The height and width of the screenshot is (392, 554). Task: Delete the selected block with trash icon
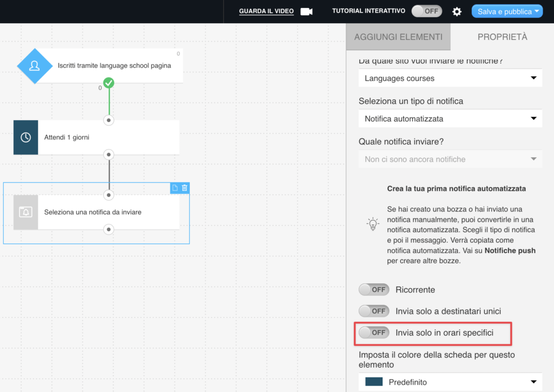pos(184,188)
